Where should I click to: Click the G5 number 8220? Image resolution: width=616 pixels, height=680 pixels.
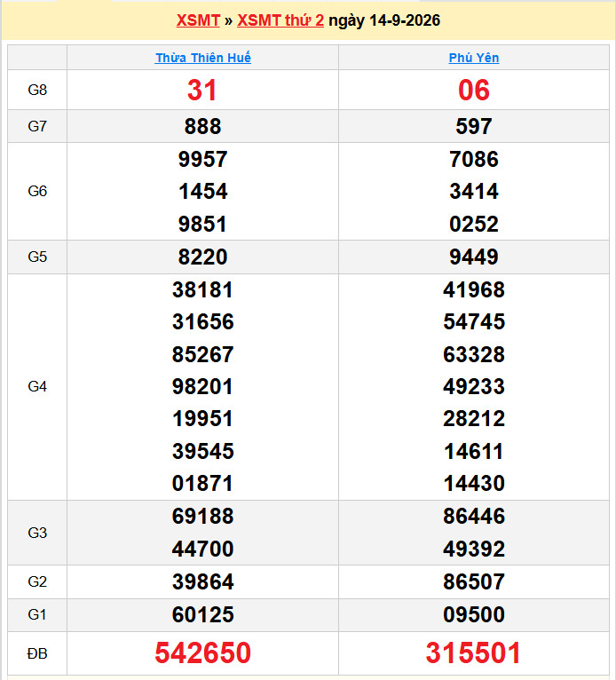tap(203, 257)
